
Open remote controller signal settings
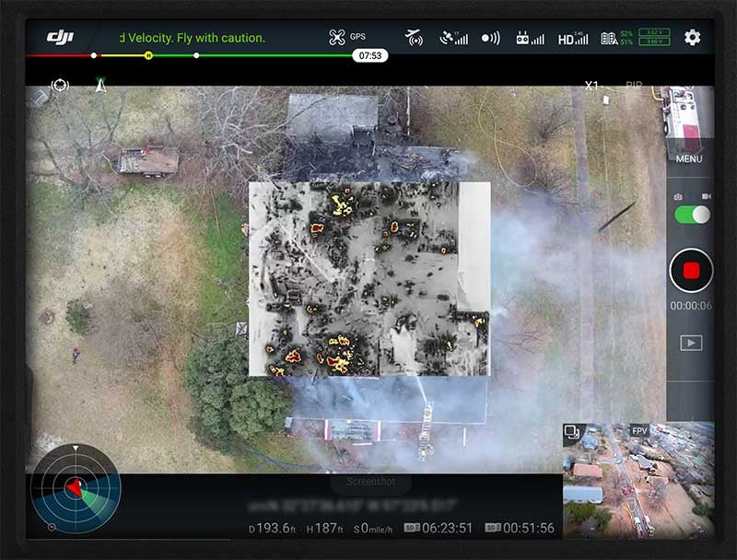(x=529, y=39)
